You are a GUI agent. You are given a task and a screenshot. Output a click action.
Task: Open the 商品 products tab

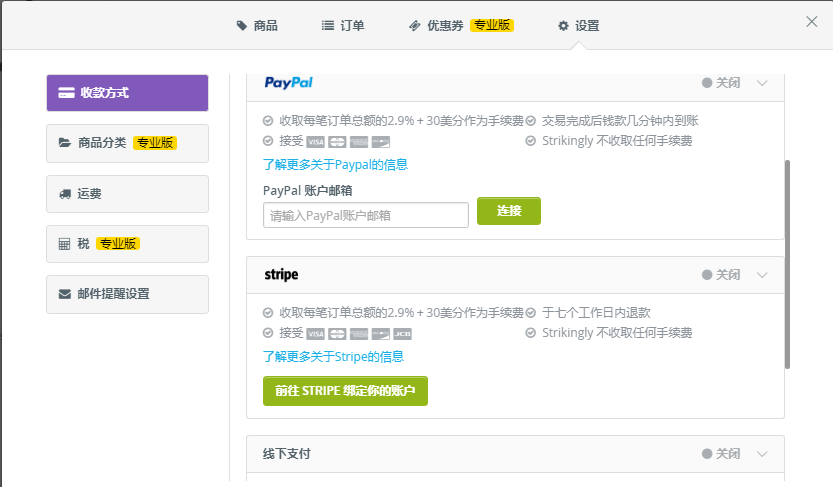point(257,25)
